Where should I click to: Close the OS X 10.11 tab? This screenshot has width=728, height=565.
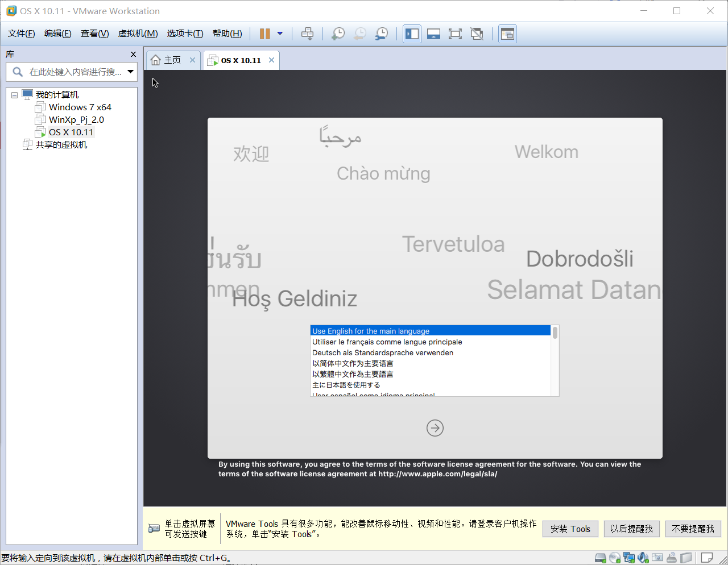tap(271, 60)
